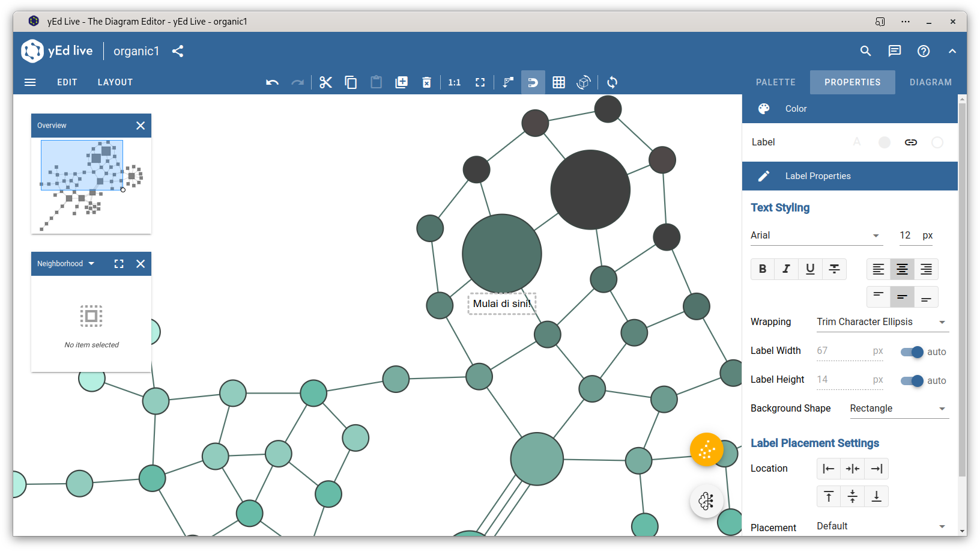Click the Undo arrow in toolbar
980x551 pixels.
[x=272, y=82]
